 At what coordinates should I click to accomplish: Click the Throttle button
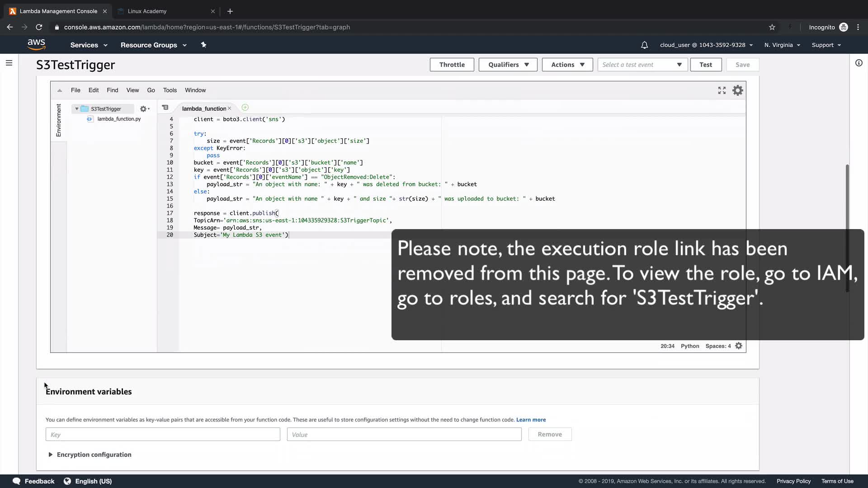[452, 65]
